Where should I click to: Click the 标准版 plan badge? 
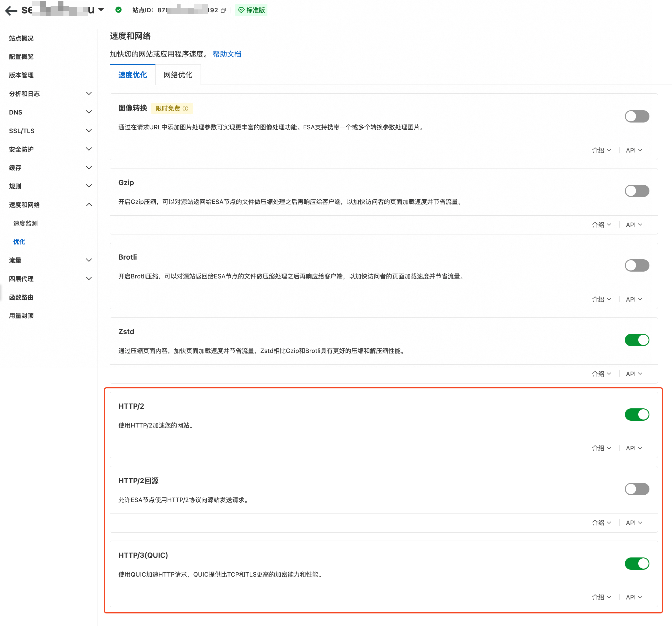tap(251, 10)
